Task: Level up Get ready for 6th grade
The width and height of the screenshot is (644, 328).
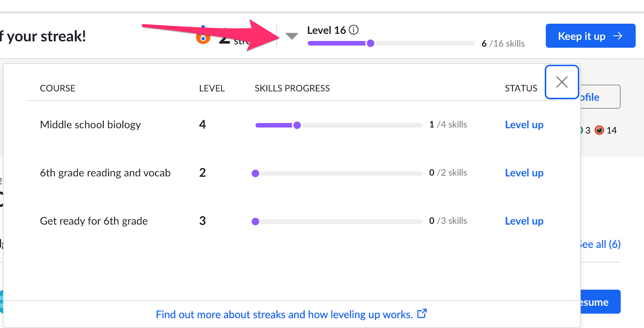Action: [x=524, y=221]
